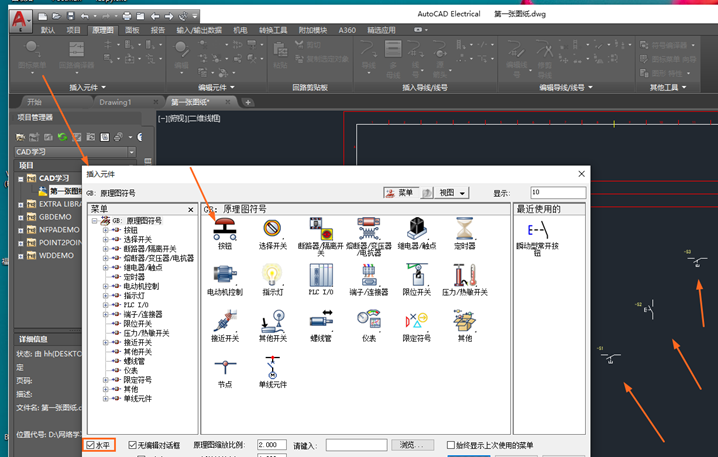Switch to the Drawing1 document tab

click(x=115, y=102)
